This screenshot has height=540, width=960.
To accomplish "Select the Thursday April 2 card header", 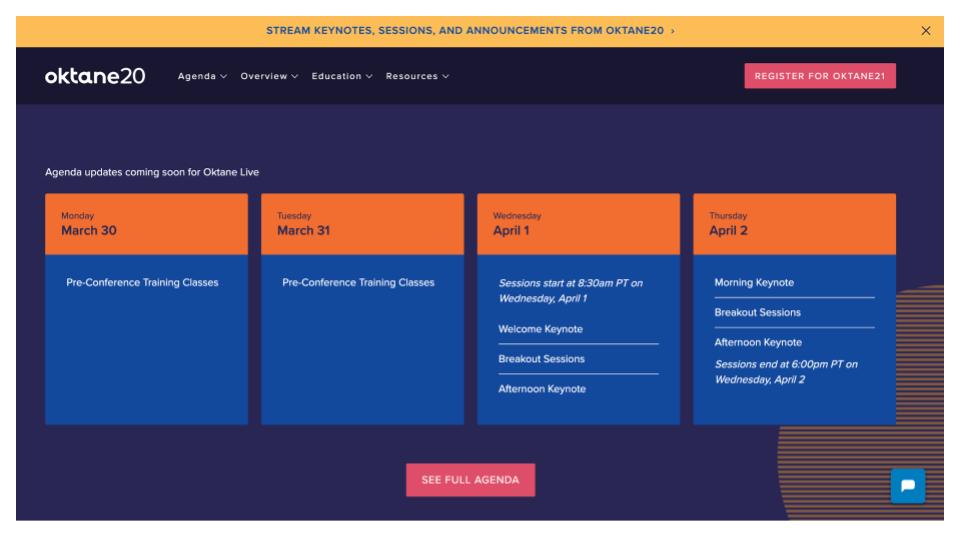I will (794, 224).
